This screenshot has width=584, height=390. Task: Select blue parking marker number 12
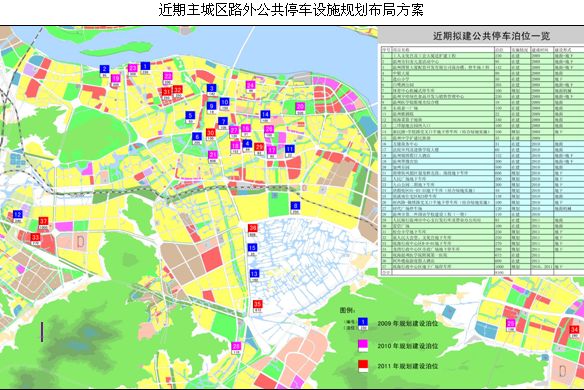point(18,216)
